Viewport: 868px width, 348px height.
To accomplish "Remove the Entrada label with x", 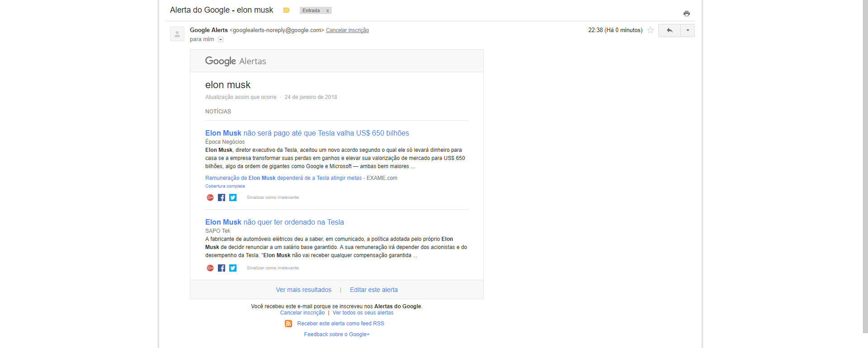I will (327, 10).
